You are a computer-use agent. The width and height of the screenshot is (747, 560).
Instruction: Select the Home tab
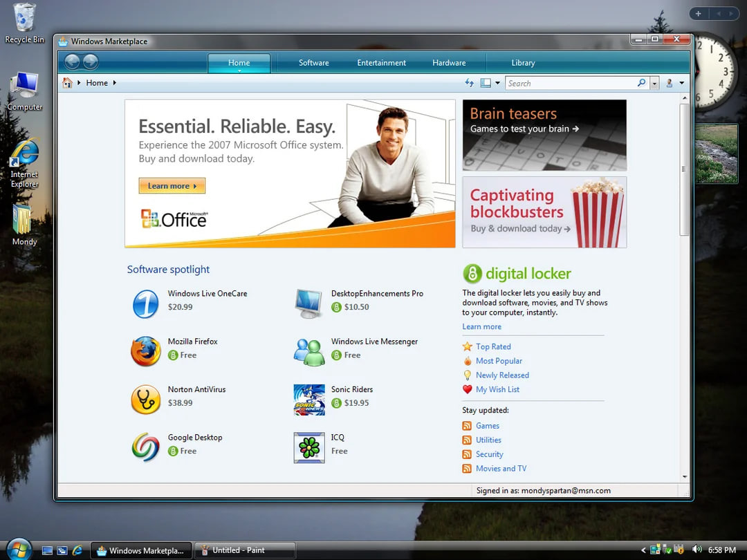pyautogui.click(x=239, y=63)
